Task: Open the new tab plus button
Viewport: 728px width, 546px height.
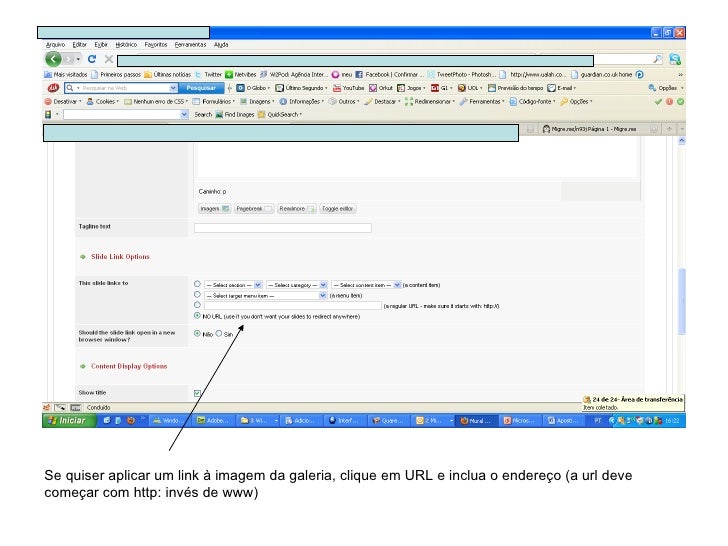Action: pyautogui.click(x=669, y=129)
